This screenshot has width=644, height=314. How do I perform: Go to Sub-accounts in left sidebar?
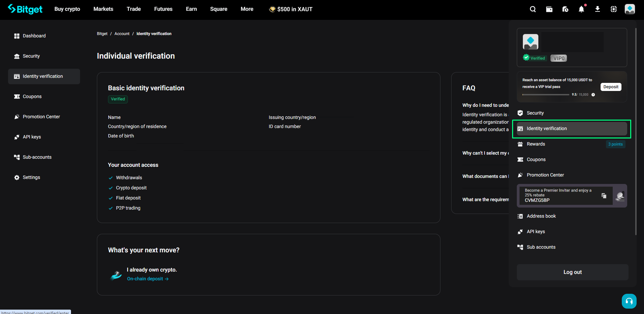[37, 157]
